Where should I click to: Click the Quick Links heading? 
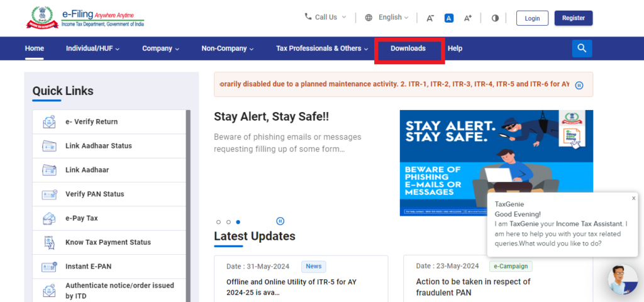point(63,91)
